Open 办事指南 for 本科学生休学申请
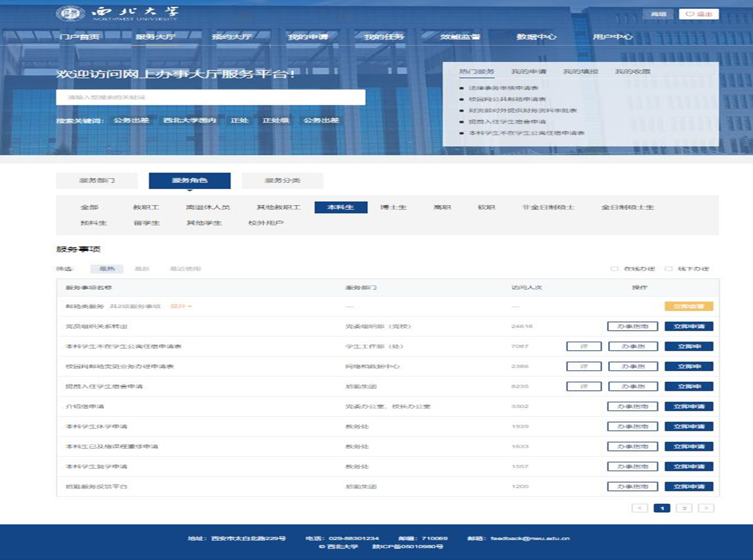 point(632,427)
